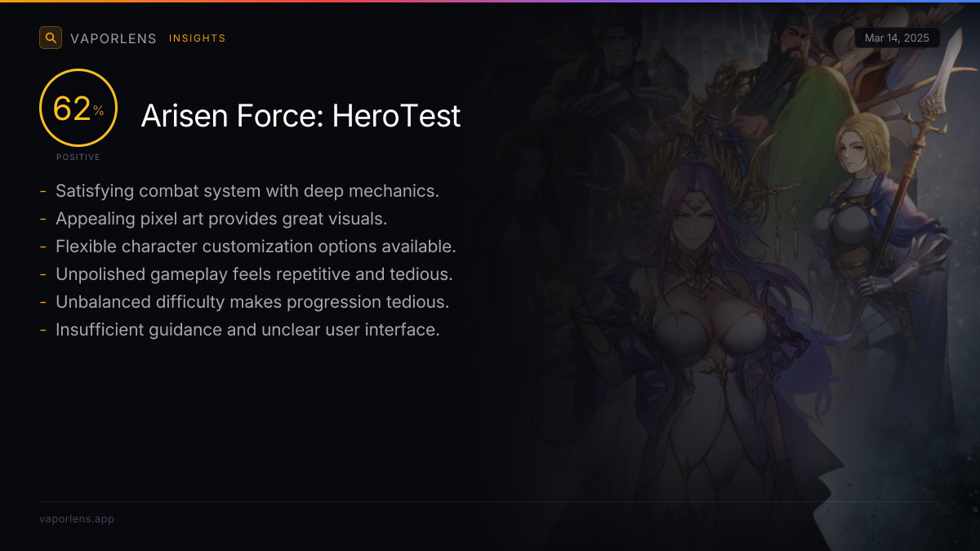Click the insufficient guidance bullet
Image resolution: width=980 pixels, height=551 pixels.
coord(247,330)
